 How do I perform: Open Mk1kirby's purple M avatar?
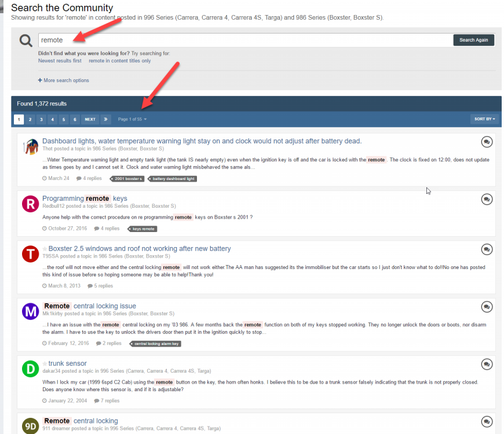point(30,311)
